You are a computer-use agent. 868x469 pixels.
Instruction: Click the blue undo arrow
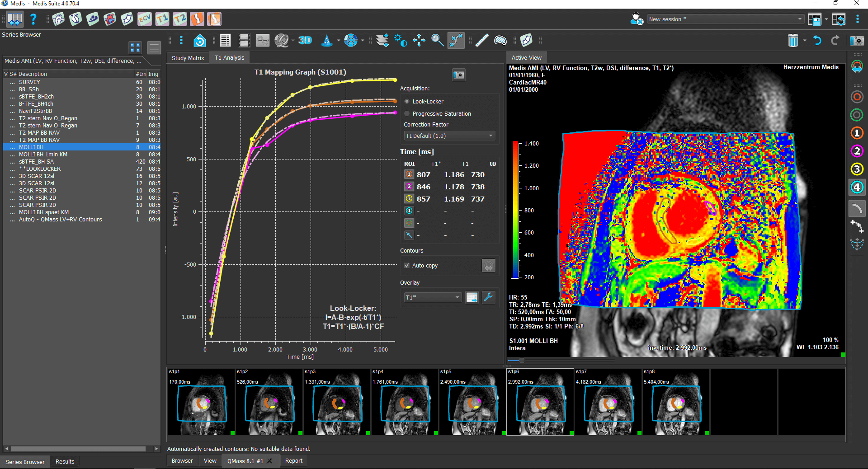[x=817, y=41]
